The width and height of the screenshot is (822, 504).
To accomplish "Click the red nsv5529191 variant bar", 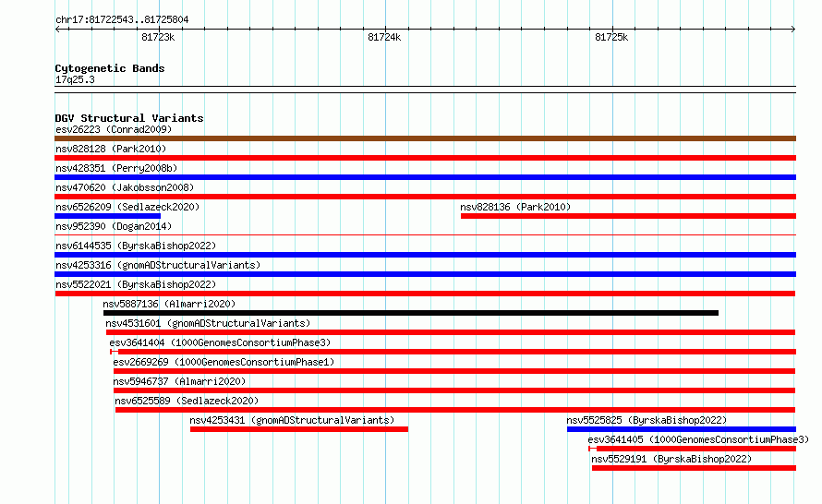I will point(694,468).
